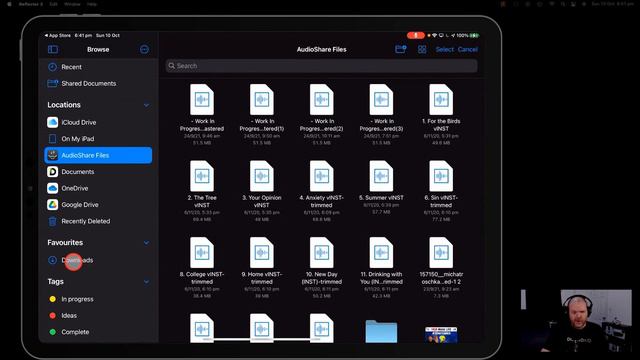Open OneDrive location
The image size is (640, 360).
click(x=98, y=188)
